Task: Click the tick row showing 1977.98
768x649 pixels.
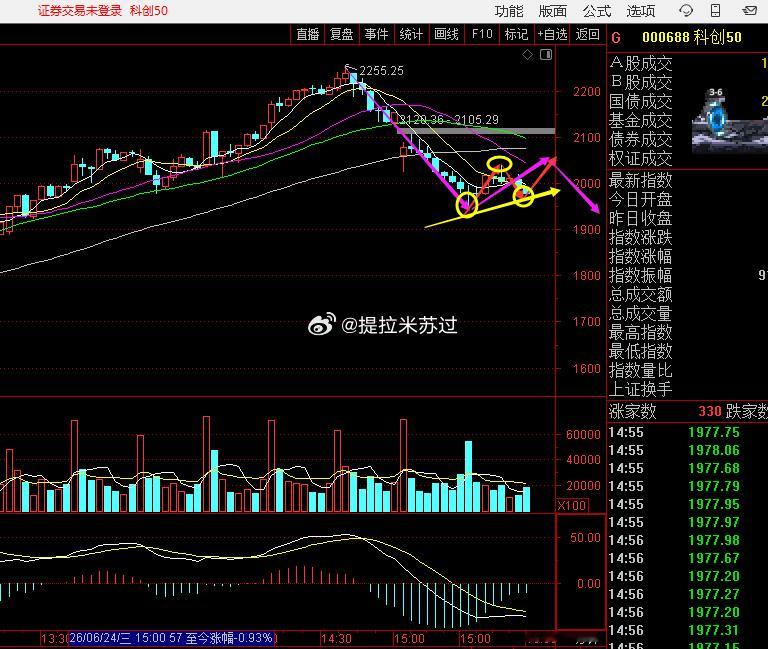Action: 687,540
